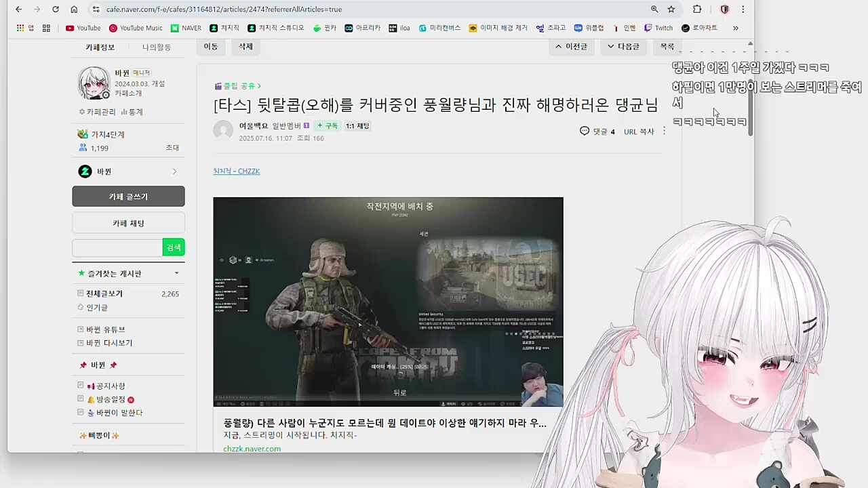Click the 바뀐 cafe profile avatar

[x=94, y=83]
